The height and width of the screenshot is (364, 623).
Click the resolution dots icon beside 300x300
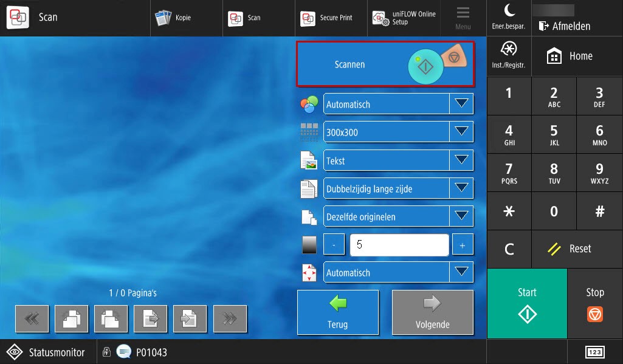pyautogui.click(x=309, y=132)
